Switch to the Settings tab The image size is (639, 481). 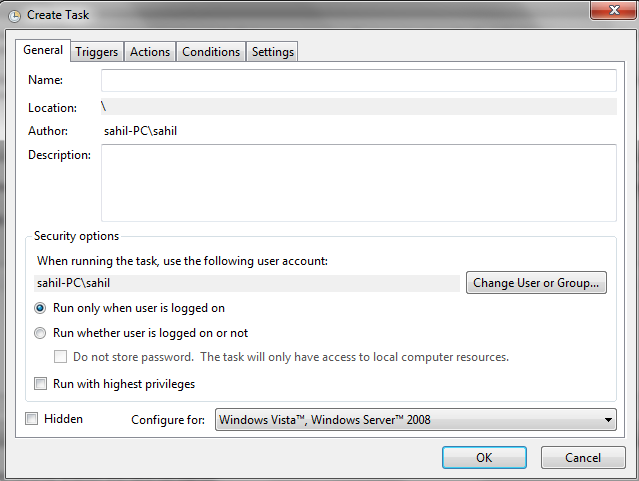pos(273,52)
